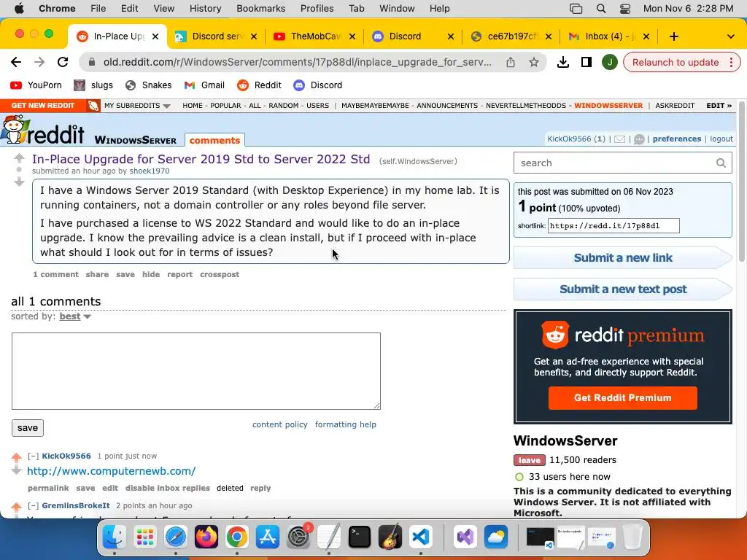The width and height of the screenshot is (747, 560).
Task: Click the Get Reddit Premium button
Action: [623, 397]
